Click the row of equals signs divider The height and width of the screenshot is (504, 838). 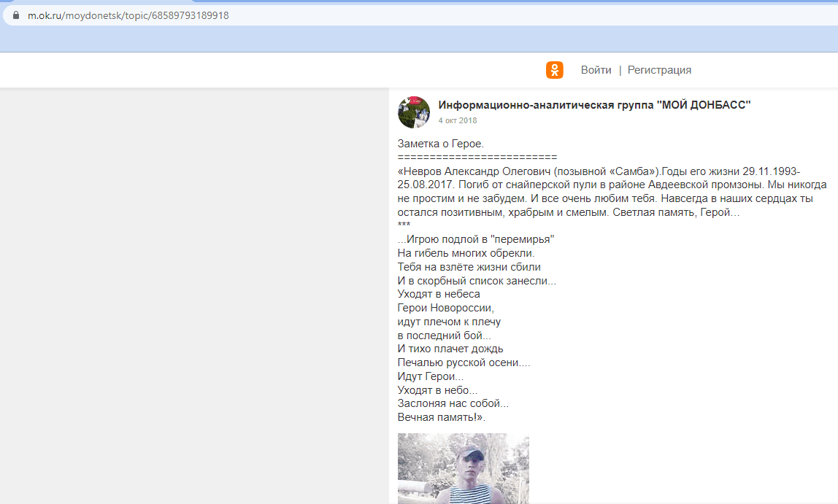point(477,158)
